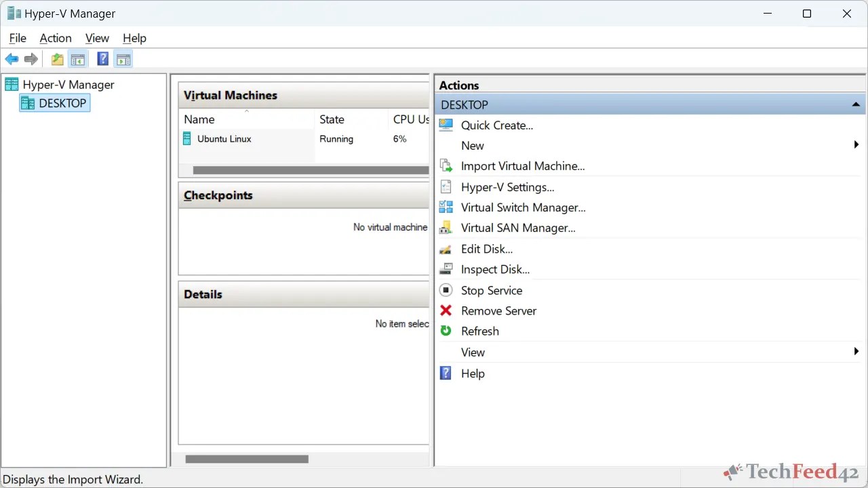Click the Virtual Machines section header

coord(304,95)
